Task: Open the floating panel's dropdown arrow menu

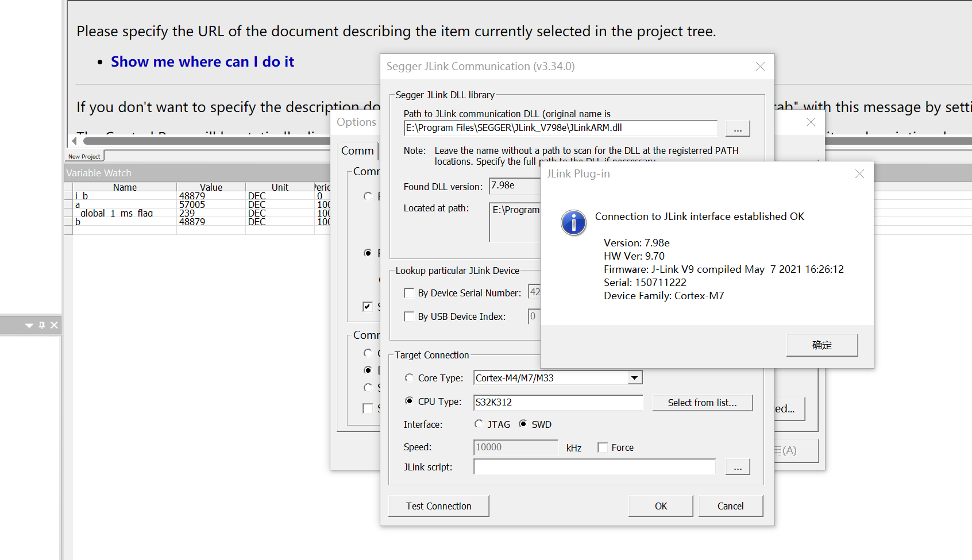Action: (29, 325)
